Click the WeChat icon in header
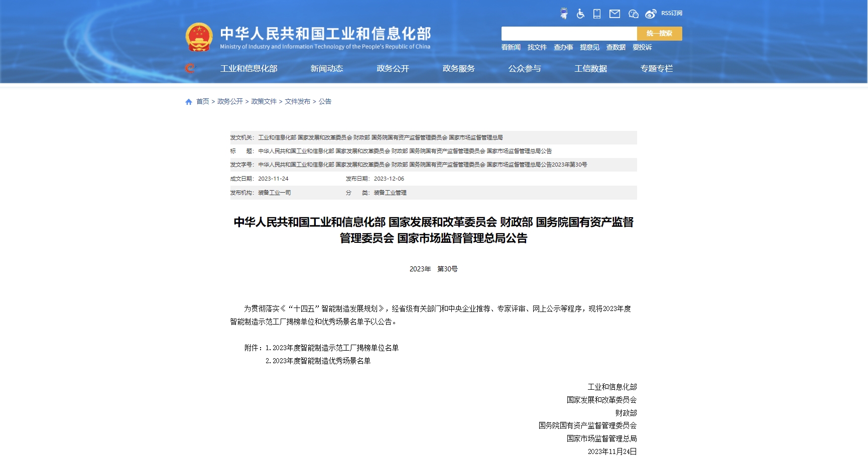Screen dimensions: 868x456 (x=633, y=14)
